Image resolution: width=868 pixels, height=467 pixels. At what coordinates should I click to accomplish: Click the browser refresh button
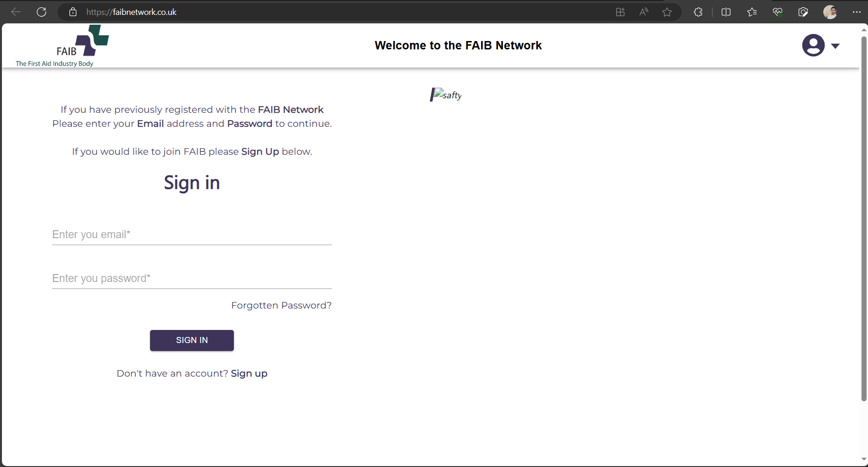coord(41,12)
